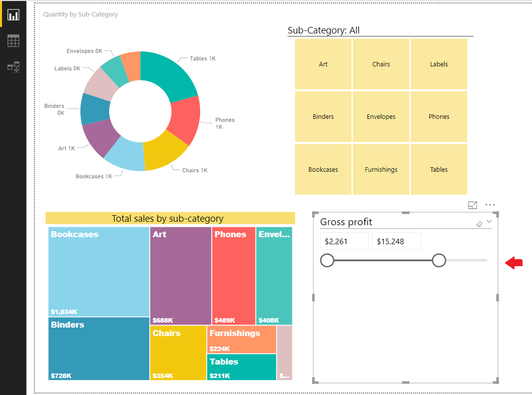Image resolution: width=532 pixels, height=395 pixels.
Task: Click the $1,034K value in the treemap
Action: tap(64, 312)
